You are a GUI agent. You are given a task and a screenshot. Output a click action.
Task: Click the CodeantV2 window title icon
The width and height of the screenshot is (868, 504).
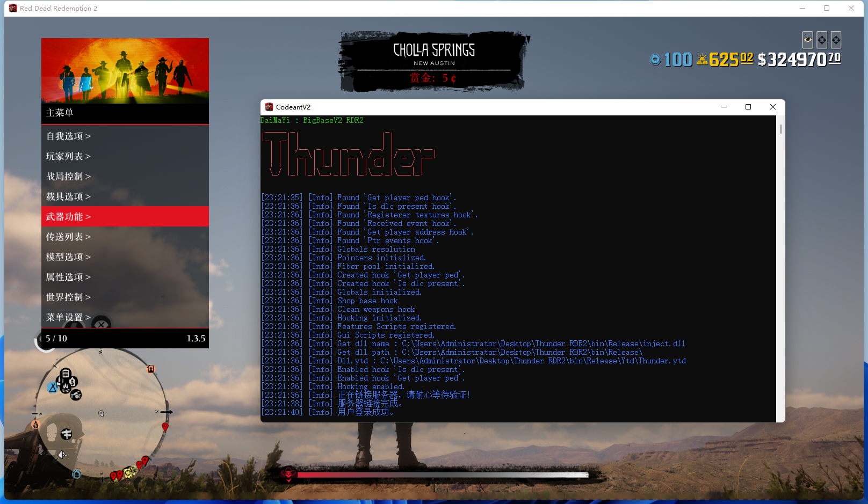click(269, 107)
